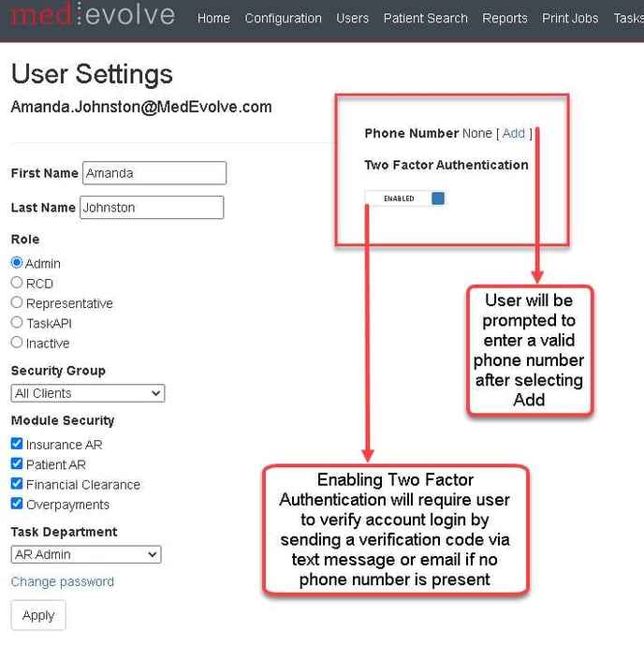The image size is (644, 645).
Task: Click Add link for Phone Number
Action: click(x=513, y=134)
